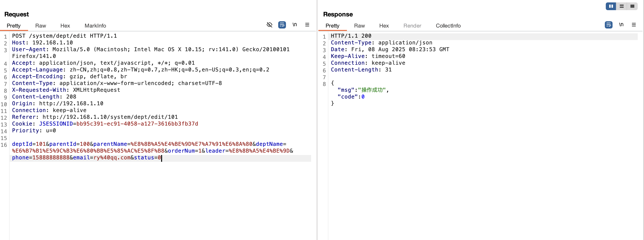Image resolution: width=644 pixels, height=240 pixels.
Task: Click the response Content-Length 31 header
Action: click(361, 70)
